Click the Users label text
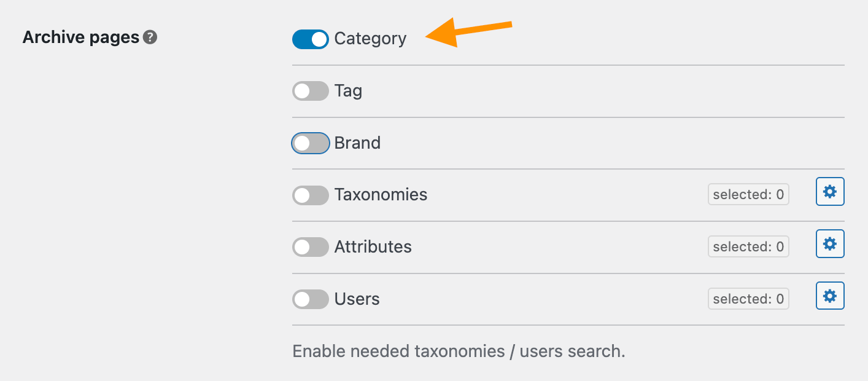 (x=357, y=299)
